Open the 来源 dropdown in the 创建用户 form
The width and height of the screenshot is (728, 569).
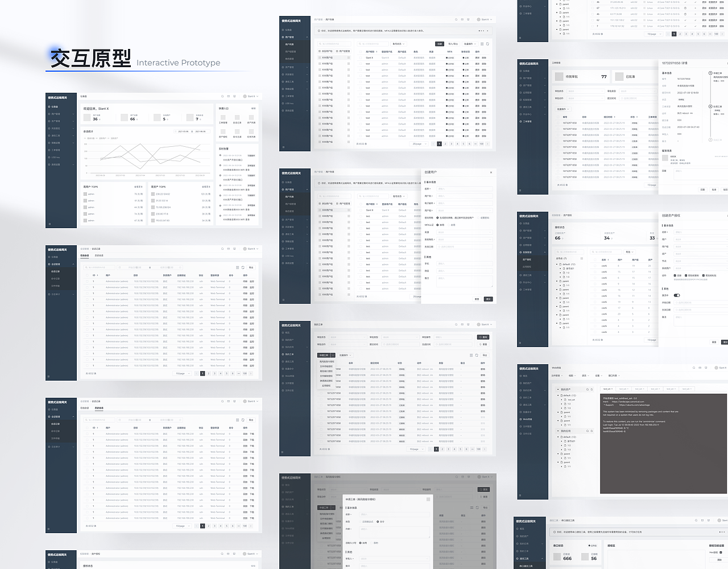465,232
